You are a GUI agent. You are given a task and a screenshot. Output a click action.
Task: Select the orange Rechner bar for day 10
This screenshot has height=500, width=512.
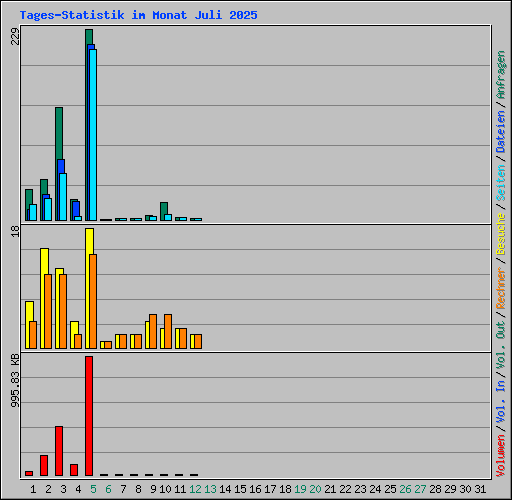tap(168, 331)
